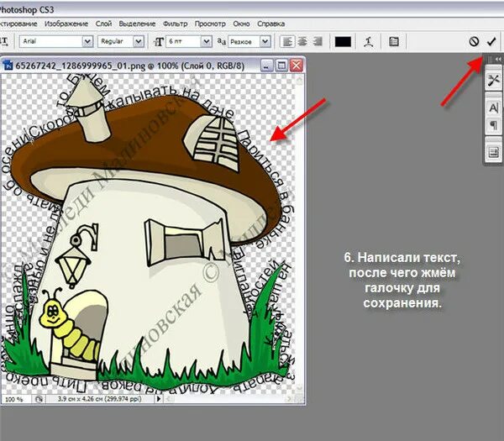Open the black text color swatch
Viewport: 504px width, 441px height.
click(x=343, y=42)
